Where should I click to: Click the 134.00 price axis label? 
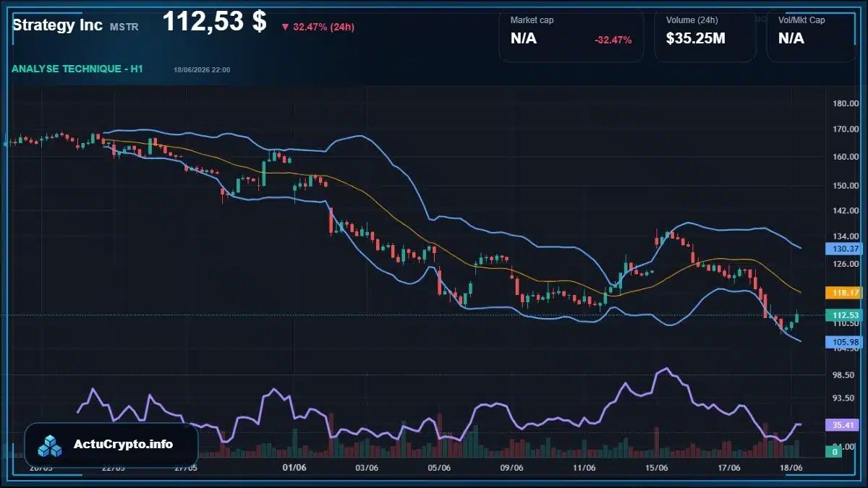[x=845, y=236]
